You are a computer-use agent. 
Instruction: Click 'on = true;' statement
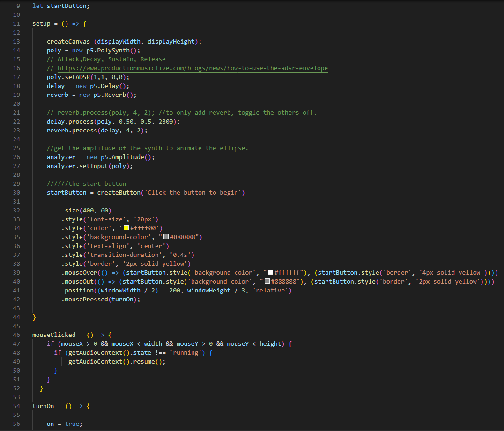pyautogui.click(x=64, y=424)
